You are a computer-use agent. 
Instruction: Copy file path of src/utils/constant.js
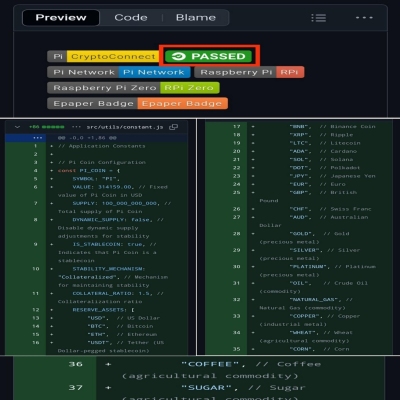[x=173, y=127]
